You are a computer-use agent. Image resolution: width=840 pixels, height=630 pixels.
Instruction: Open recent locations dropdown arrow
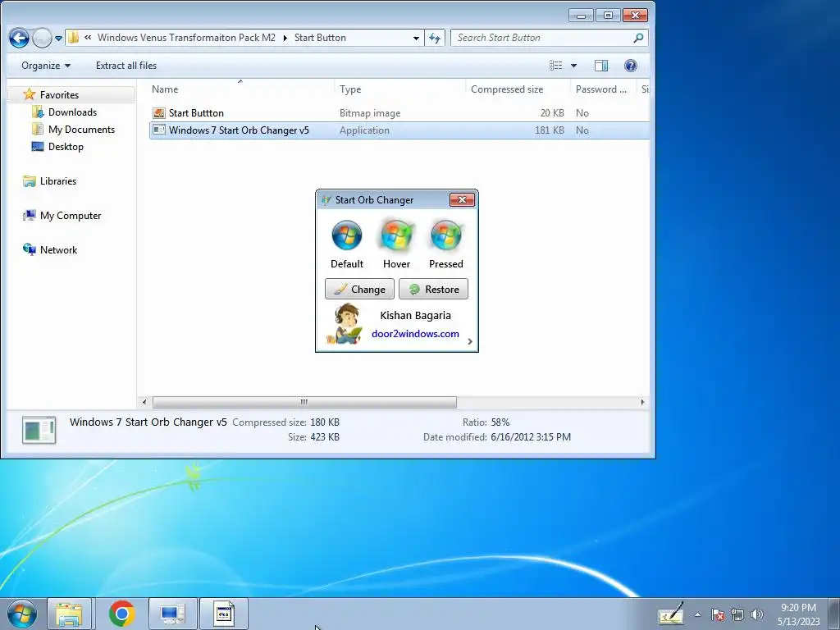point(58,39)
